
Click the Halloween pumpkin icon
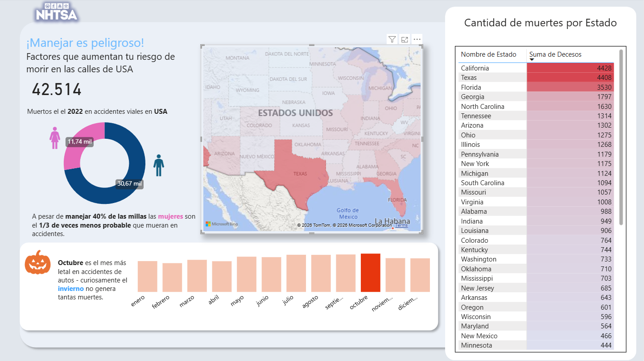(x=38, y=262)
